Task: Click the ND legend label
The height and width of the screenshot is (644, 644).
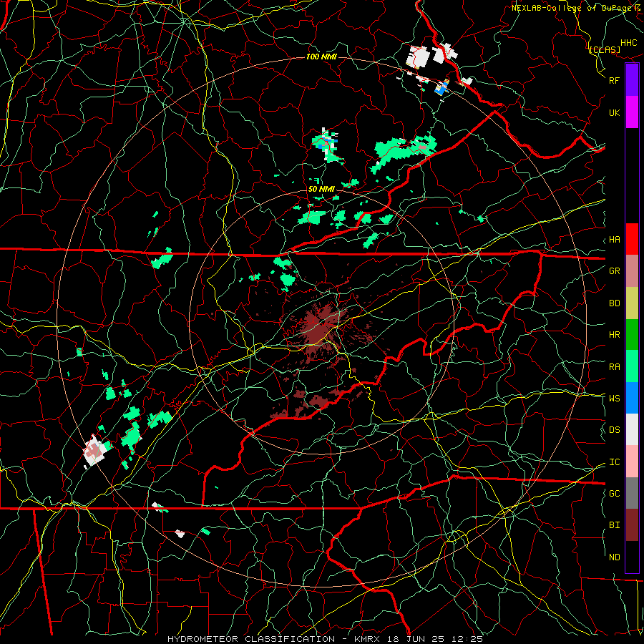Action: pyautogui.click(x=615, y=557)
